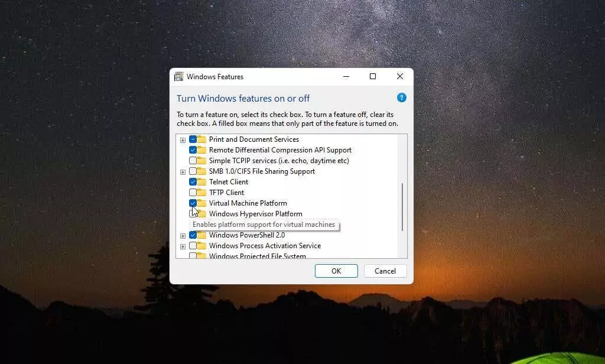Select Remote Differential Compression API Support label
Screen dimensions: 605x364
coord(280,149)
